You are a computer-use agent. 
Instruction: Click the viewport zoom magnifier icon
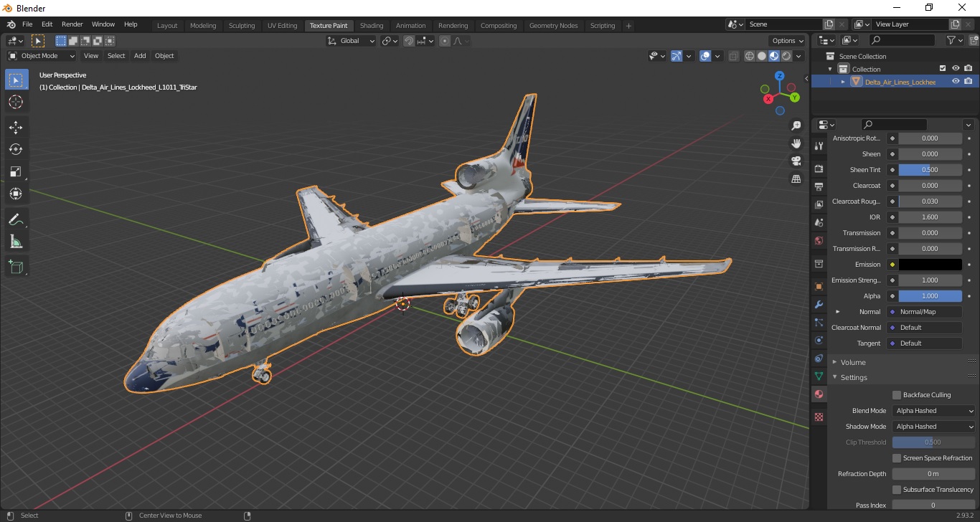tap(796, 125)
